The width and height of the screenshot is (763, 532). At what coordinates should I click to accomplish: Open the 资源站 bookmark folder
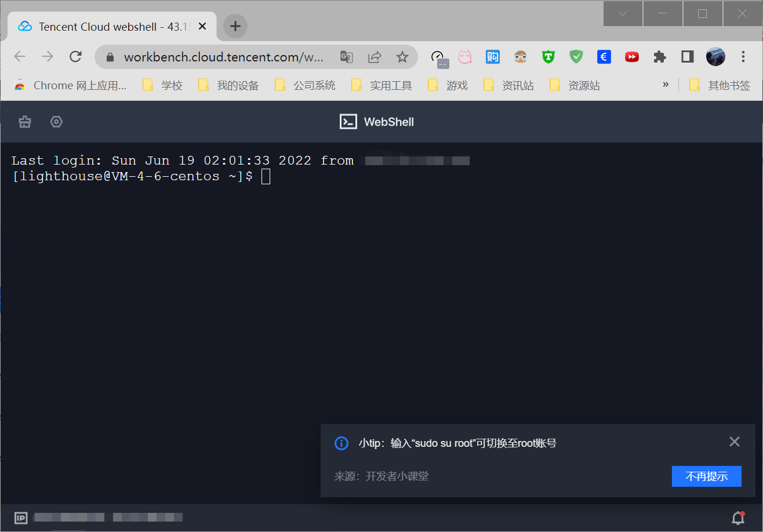tap(575, 86)
